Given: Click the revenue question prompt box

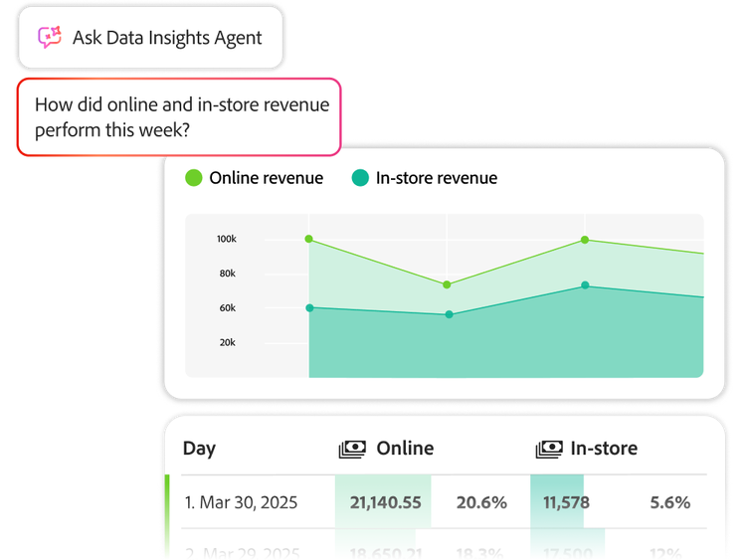Looking at the screenshot, I should click(178, 116).
